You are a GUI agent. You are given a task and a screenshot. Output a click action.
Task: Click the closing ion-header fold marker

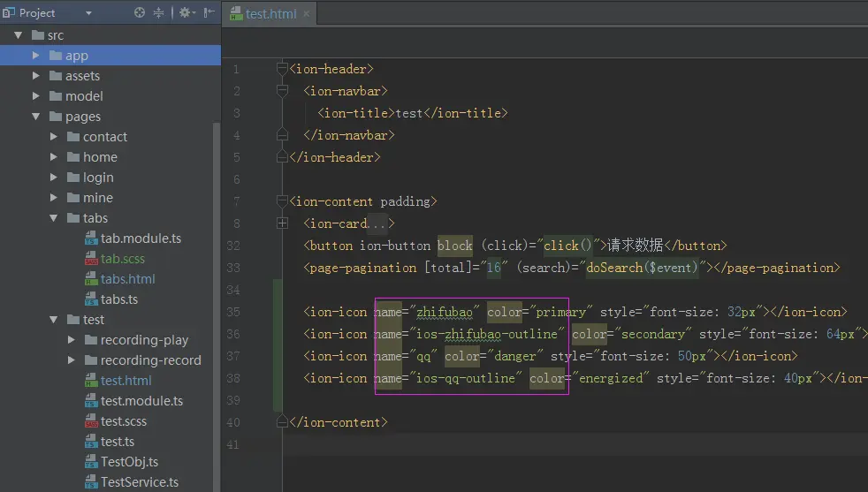[x=282, y=157]
